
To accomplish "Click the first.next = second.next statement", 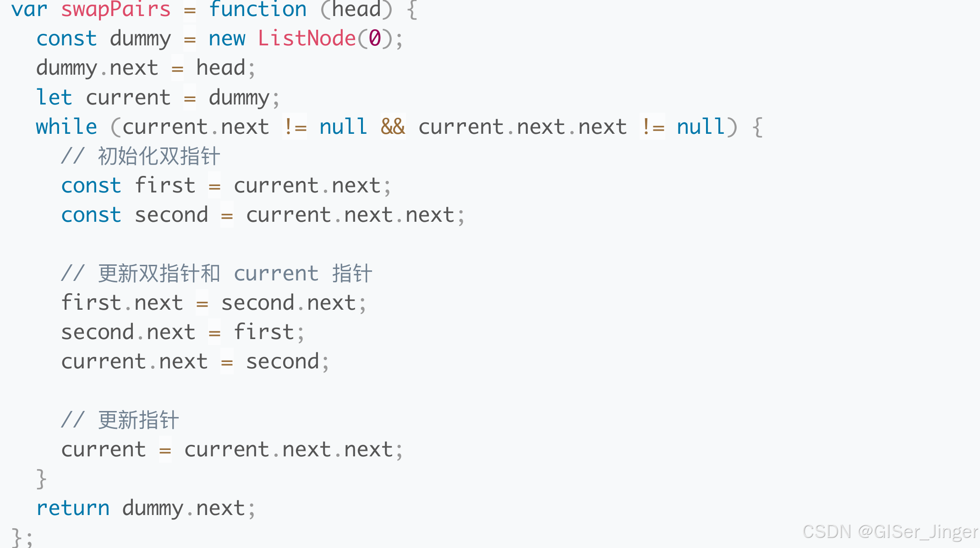I will (212, 302).
